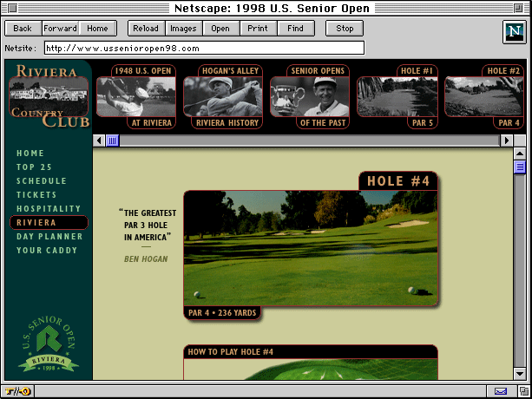Open the Hogan's Alley Riviera History thumbnail
This screenshot has width=532, height=399.
223,96
